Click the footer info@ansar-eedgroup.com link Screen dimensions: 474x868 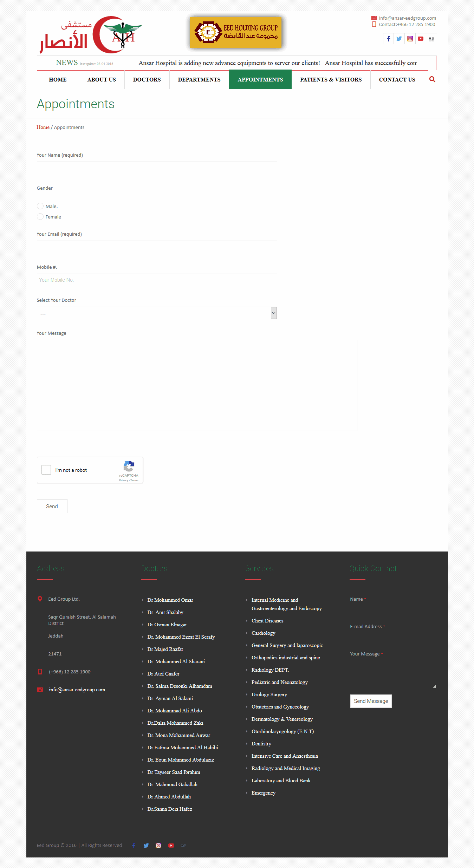77,690
